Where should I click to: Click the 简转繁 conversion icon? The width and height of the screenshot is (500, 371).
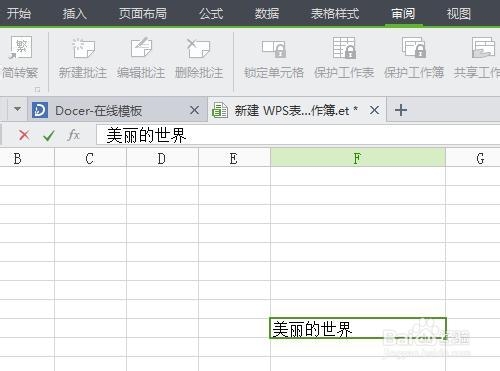21,47
